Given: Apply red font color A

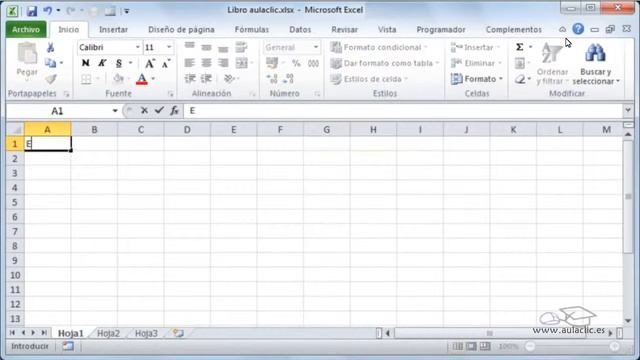Looking at the screenshot, I should (x=142, y=79).
